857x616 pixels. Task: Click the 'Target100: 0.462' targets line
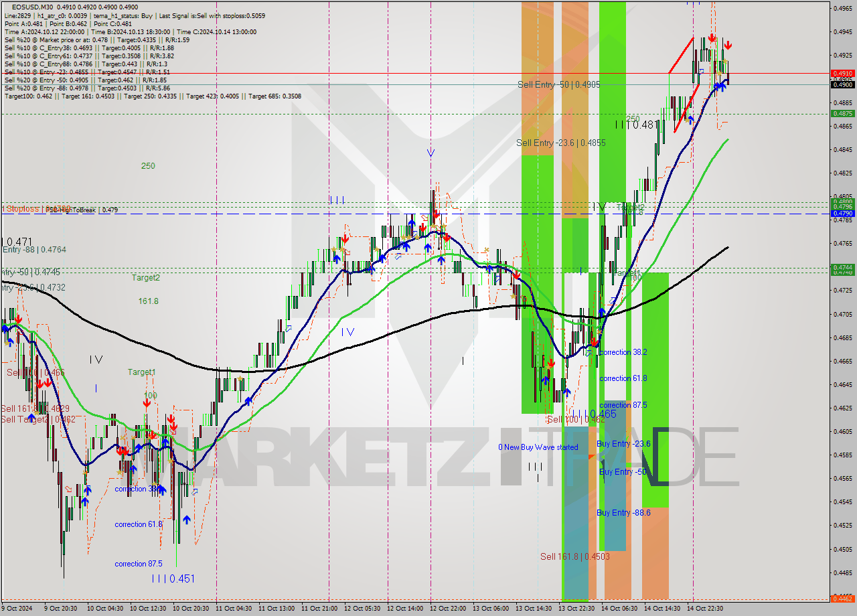[153, 96]
